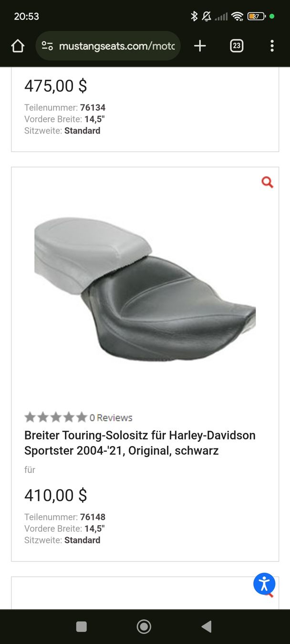Open the Chrome three-dot menu
The image size is (290, 644).
pyautogui.click(x=272, y=46)
